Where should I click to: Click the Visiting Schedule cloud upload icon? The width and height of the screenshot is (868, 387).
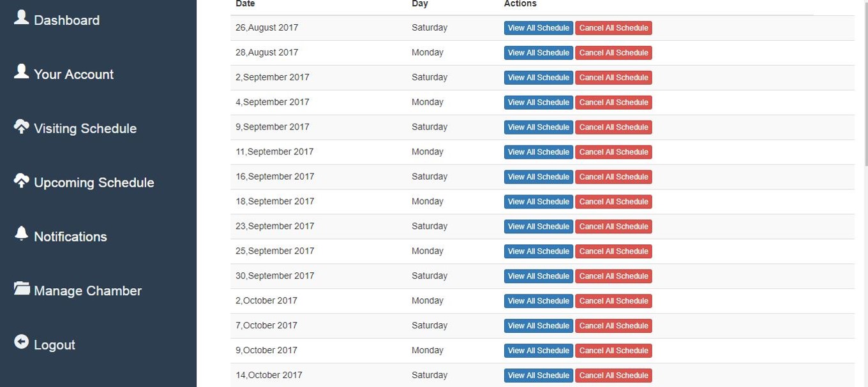point(21,126)
